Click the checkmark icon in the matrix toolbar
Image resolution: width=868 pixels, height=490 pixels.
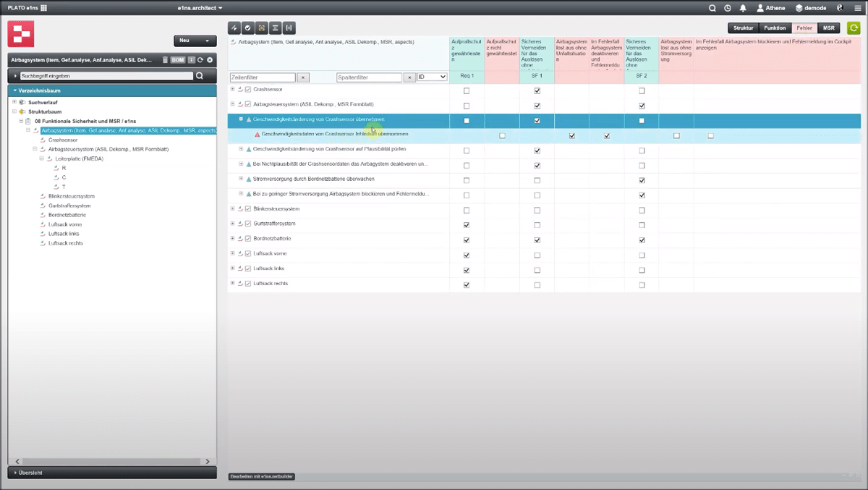pos(247,28)
